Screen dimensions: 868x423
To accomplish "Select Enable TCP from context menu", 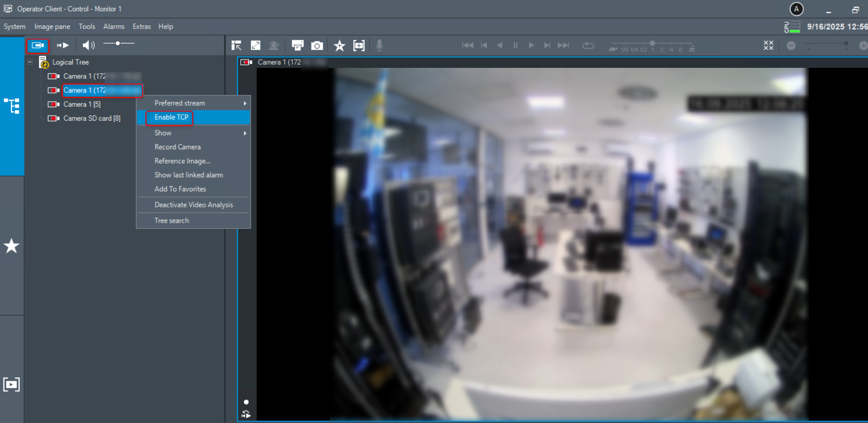I will 171,117.
